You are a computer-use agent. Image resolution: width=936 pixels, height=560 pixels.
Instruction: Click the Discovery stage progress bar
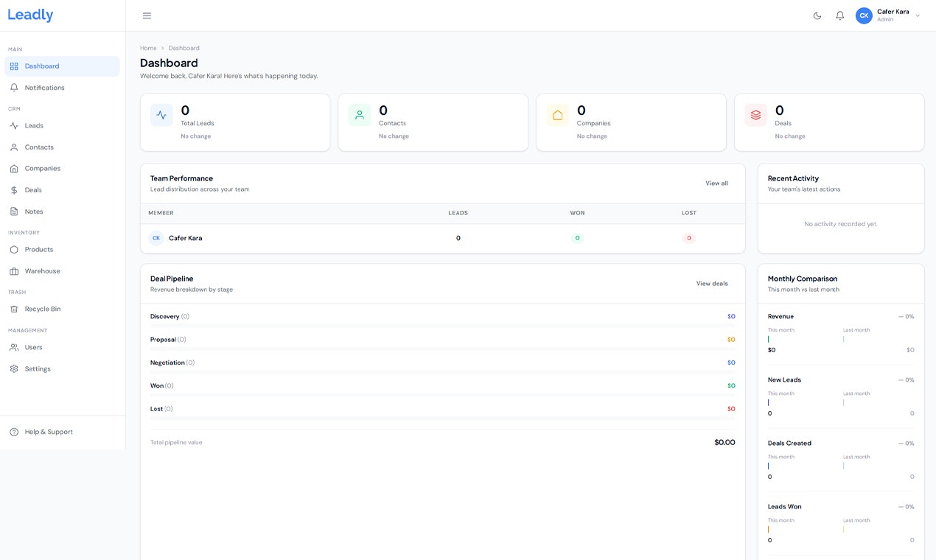point(443,325)
